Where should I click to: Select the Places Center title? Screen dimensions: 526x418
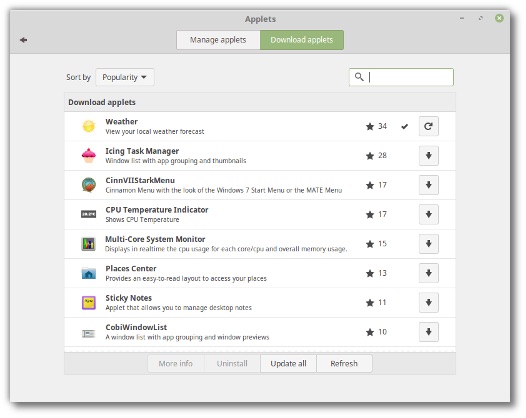(x=131, y=269)
